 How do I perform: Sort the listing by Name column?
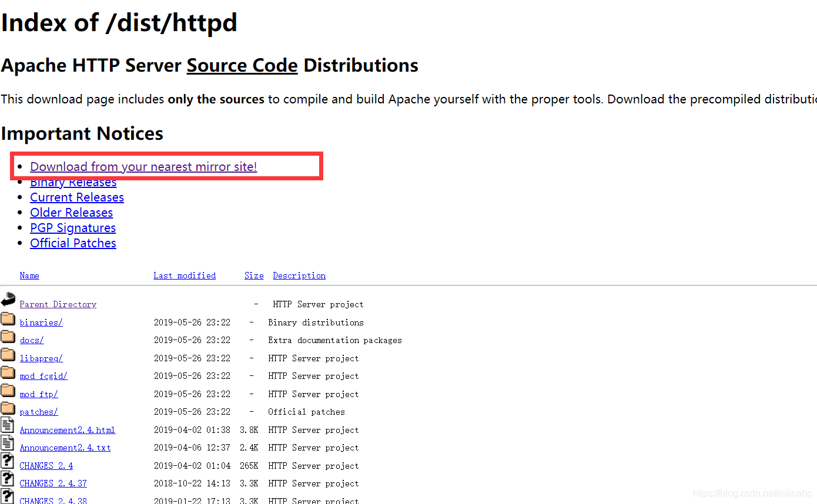click(29, 275)
